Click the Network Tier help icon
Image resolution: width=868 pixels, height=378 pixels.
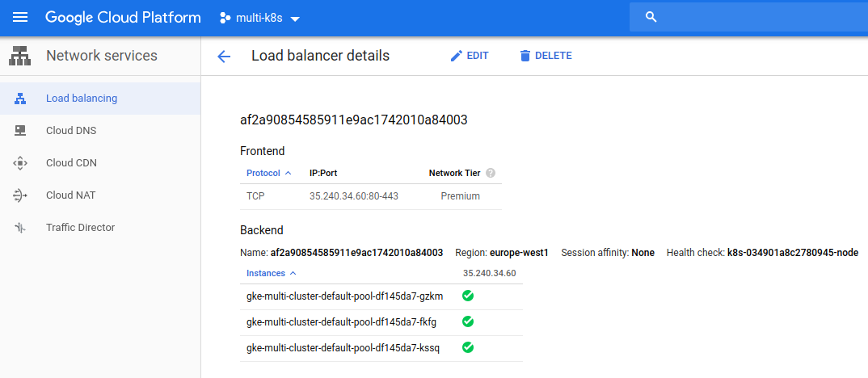490,173
